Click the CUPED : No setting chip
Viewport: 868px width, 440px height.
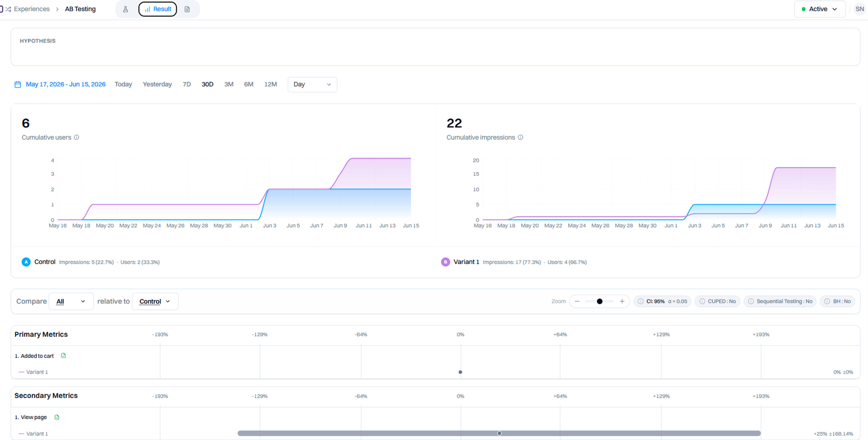click(x=717, y=301)
